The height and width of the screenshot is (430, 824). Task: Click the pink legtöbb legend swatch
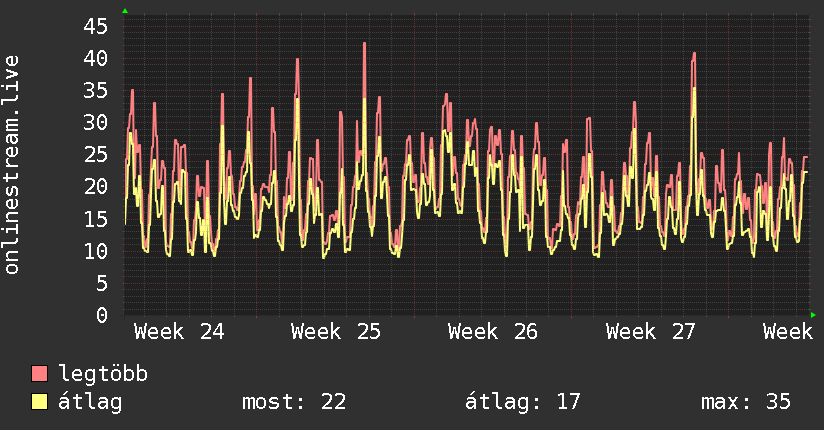[39, 373]
